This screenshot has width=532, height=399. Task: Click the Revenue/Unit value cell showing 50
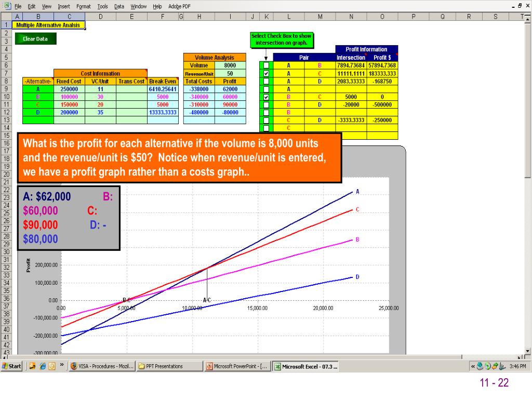[230, 74]
